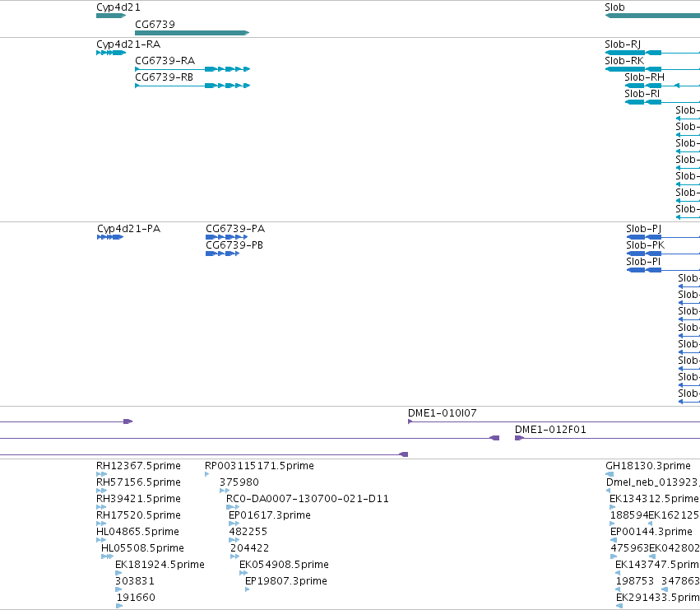Select the DME1-012F01 clone feature

[x=607, y=439]
